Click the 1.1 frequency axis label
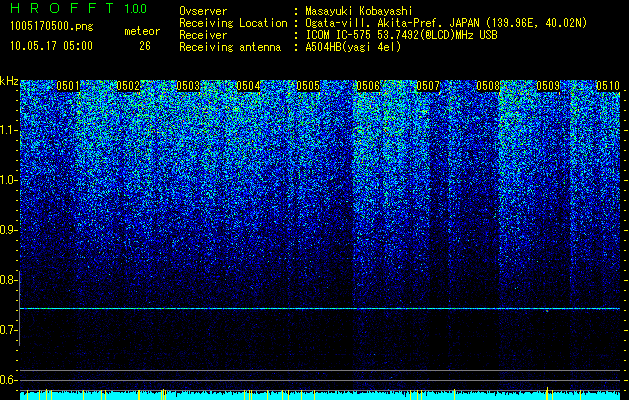The width and height of the screenshot is (629, 400). click(x=8, y=130)
